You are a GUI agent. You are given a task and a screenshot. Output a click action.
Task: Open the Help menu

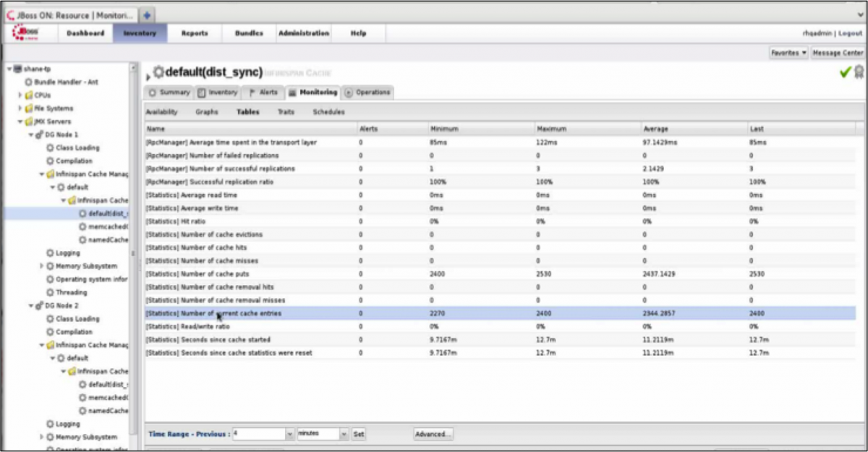coord(358,33)
